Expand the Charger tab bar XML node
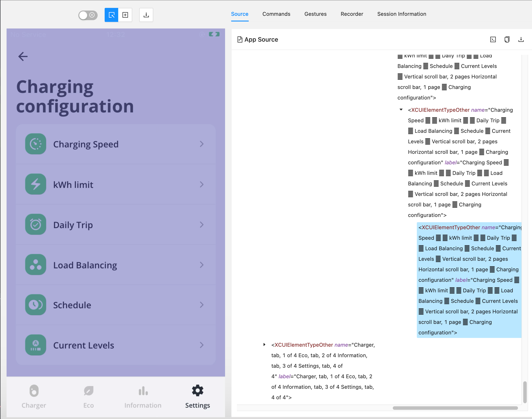This screenshot has height=419, width=532. click(x=264, y=344)
